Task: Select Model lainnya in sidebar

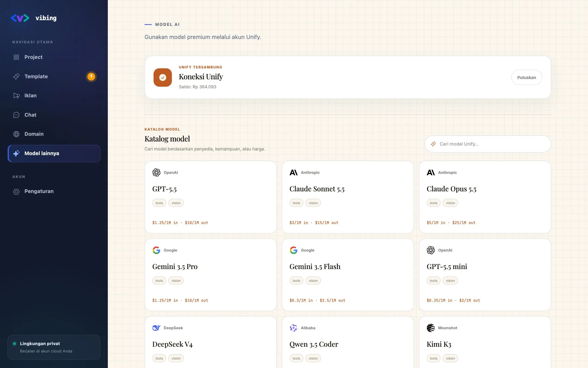Action: click(54, 153)
